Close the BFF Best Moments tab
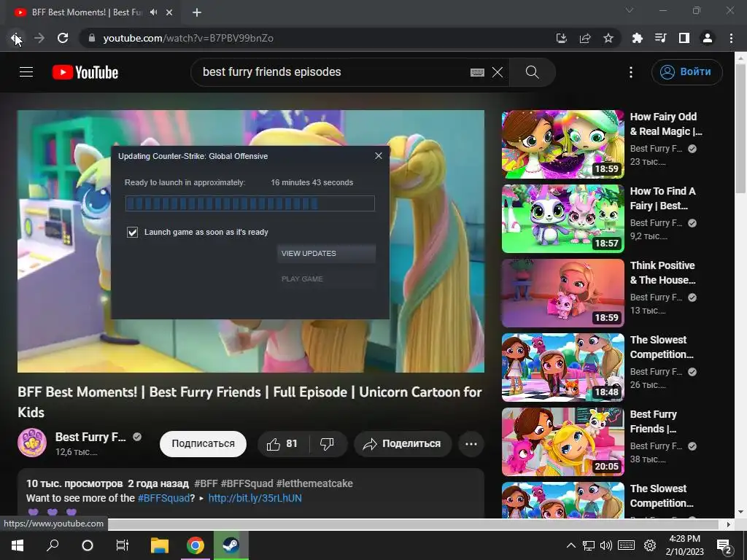This screenshot has height=560, width=747. pos(169,12)
